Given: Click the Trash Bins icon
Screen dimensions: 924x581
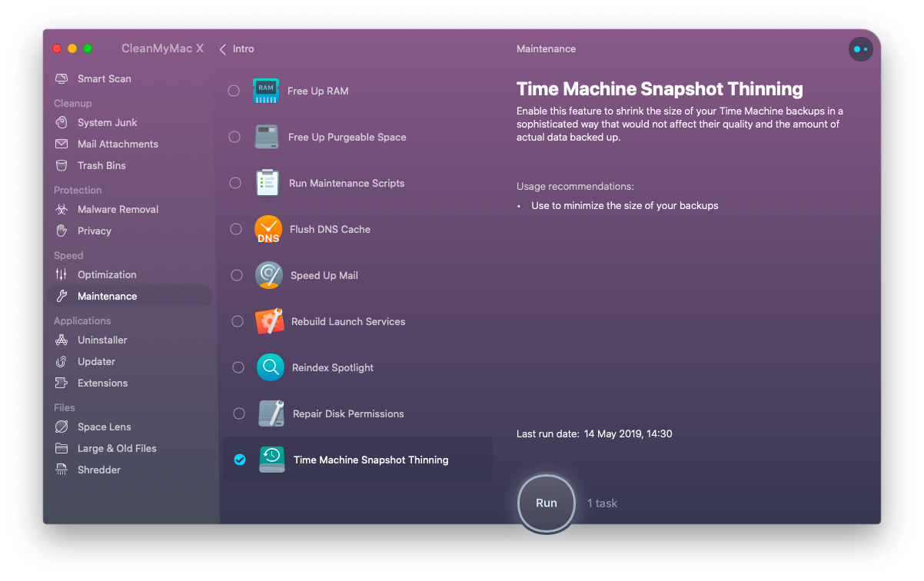Looking at the screenshot, I should [x=61, y=166].
